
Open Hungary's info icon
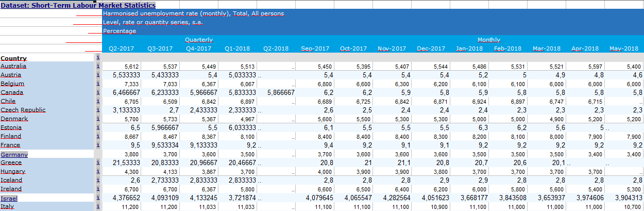tap(98, 171)
